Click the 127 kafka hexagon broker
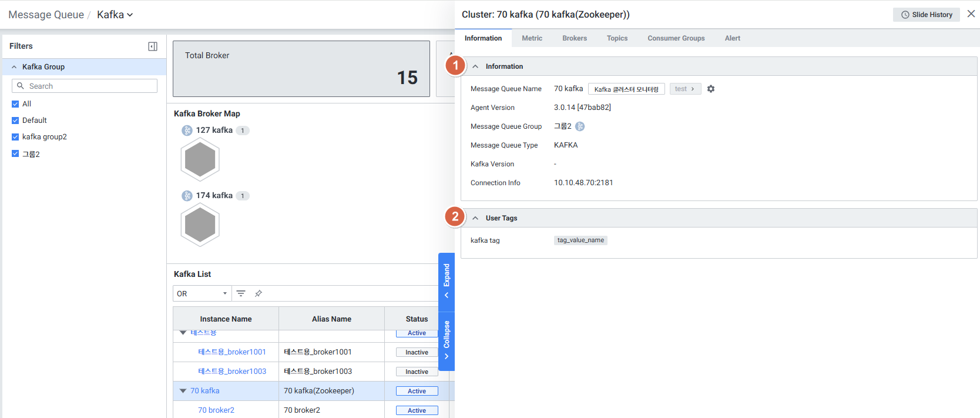This screenshot has width=980, height=418. tap(200, 159)
